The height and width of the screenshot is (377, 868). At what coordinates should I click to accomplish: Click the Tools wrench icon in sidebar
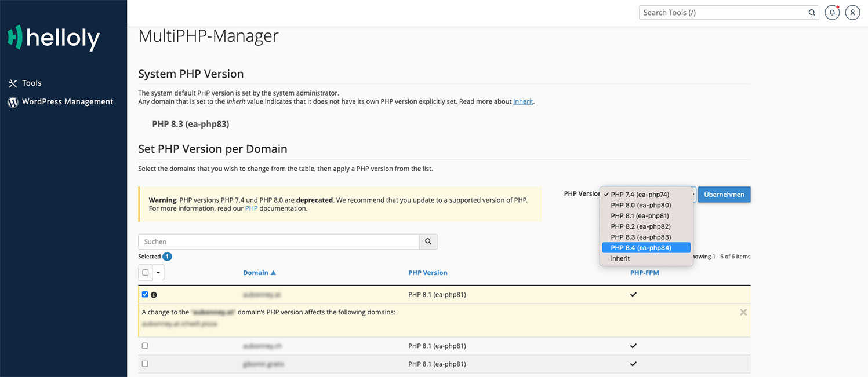pos(13,83)
